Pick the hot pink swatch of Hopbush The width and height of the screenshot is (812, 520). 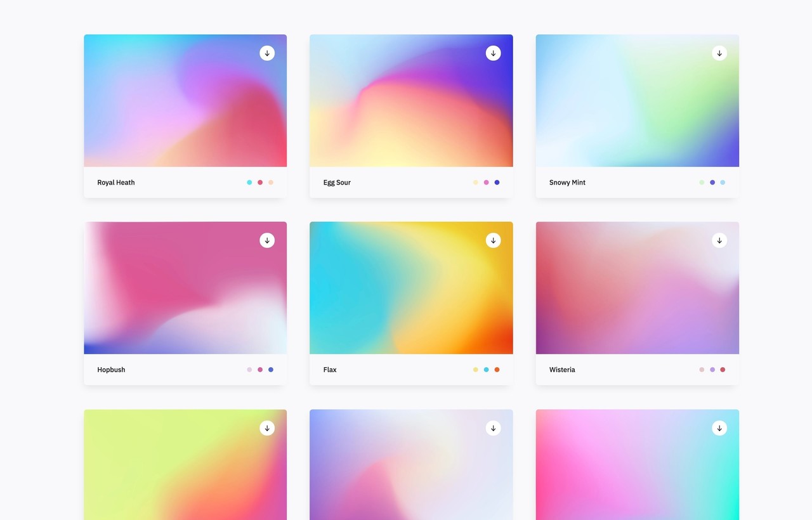pyautogui.click(x=260, y=370)
